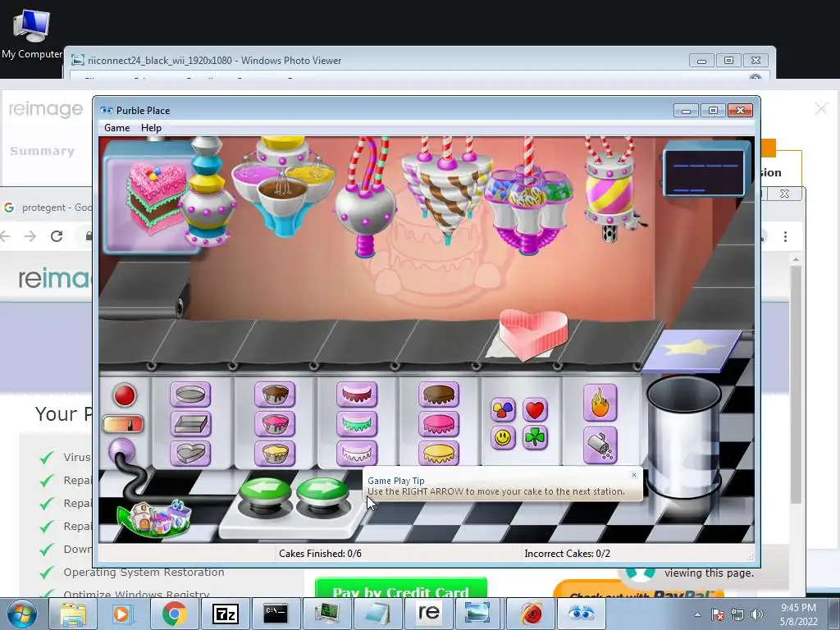Open the Help menu
Viewport: 840px width, 630px height.
point(151,127)
